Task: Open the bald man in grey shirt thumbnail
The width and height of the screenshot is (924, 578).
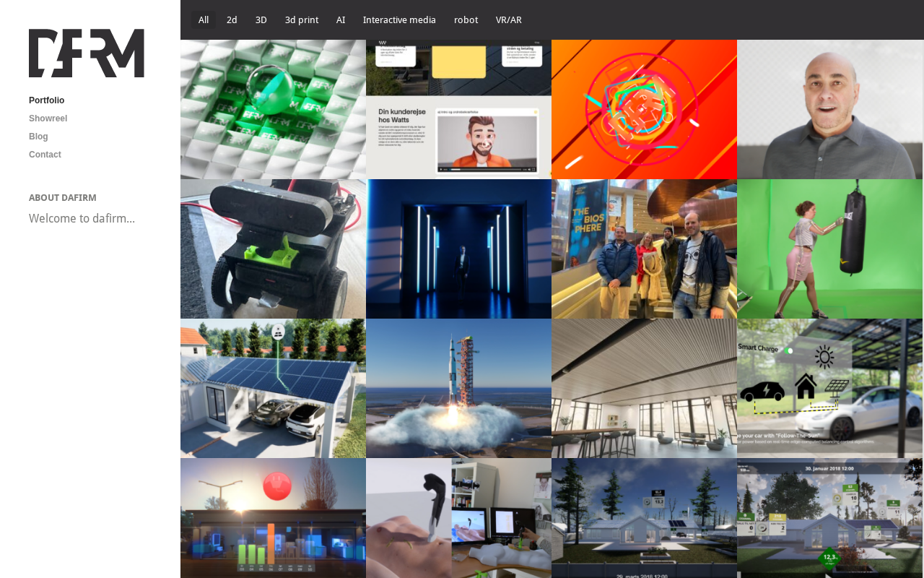Action: click(829, 109)
